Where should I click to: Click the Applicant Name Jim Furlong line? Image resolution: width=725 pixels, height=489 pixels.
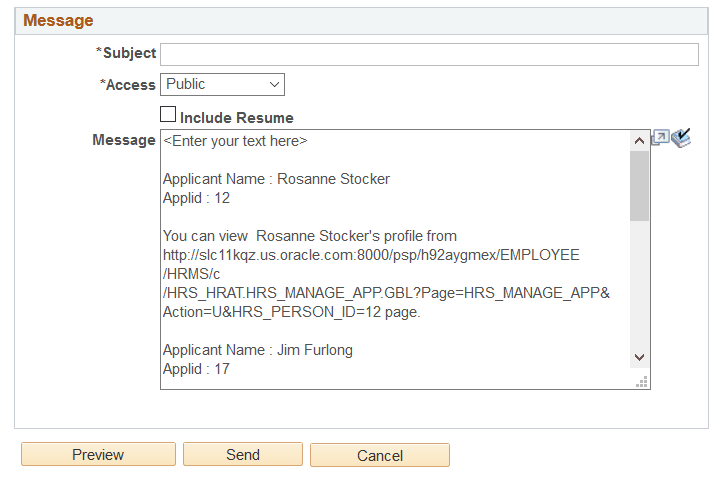click(x=258, y=350)
